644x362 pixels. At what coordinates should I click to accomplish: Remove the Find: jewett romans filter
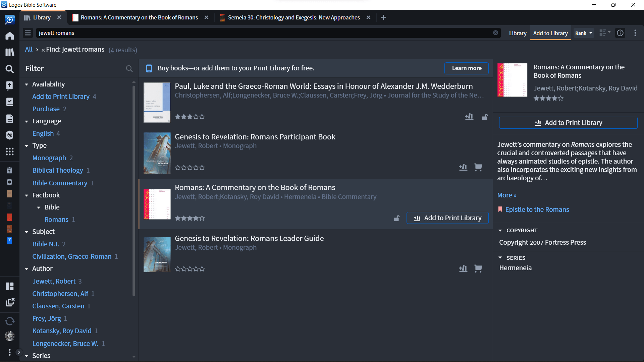click(x=43, y=50)
